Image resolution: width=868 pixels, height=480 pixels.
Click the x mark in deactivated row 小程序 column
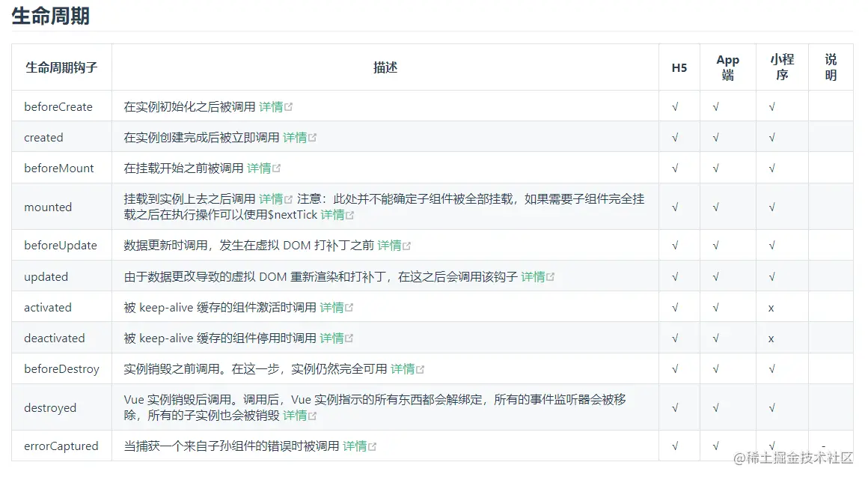pos(771,338)
